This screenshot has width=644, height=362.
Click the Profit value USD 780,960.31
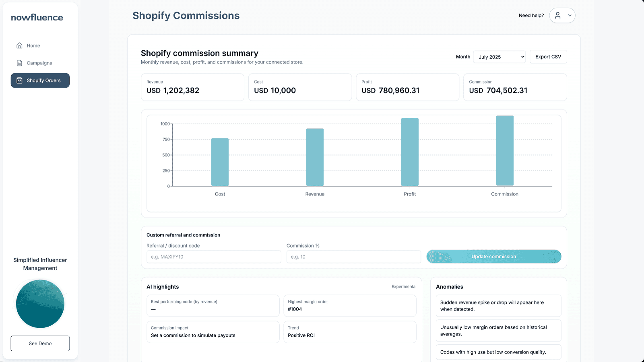click(x=390, y=90)
